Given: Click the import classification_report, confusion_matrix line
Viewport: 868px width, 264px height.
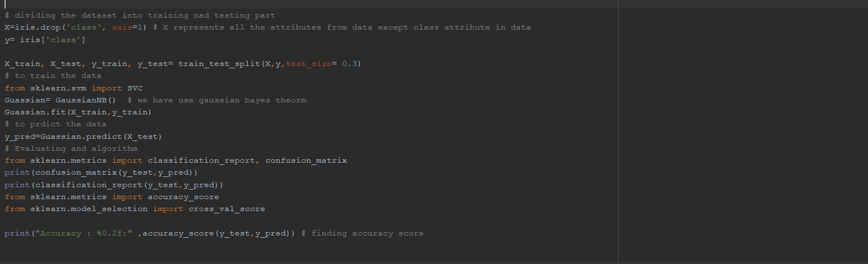Looking at the screenshot, I should coord(176,160).
